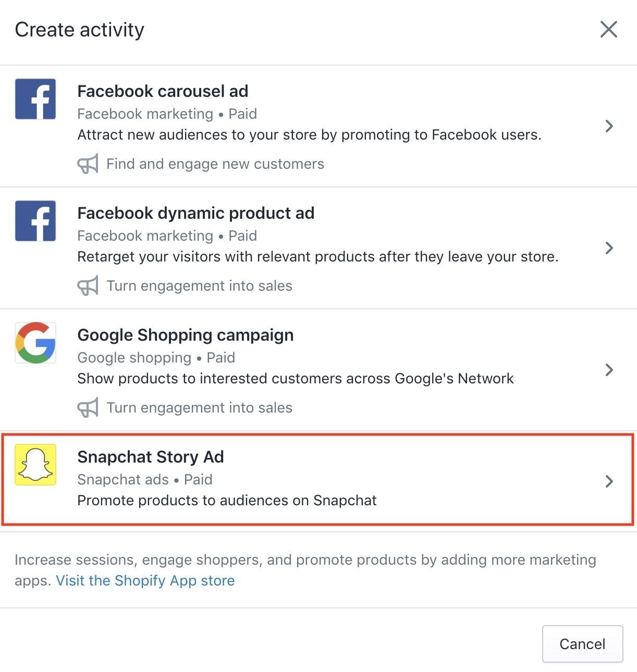Click the Facebook logo beside dynamic product ad
The image size is (637, 672).
(x=35, y=221)
